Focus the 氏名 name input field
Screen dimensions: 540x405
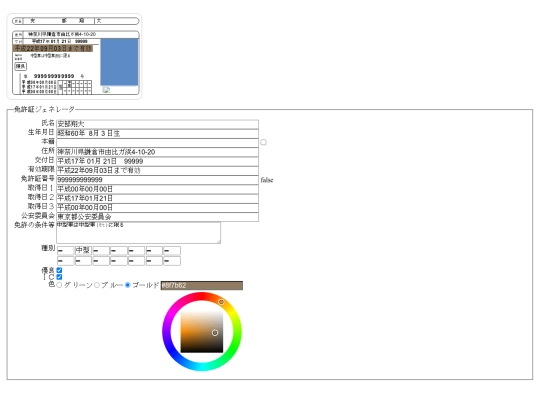[157, 124]
